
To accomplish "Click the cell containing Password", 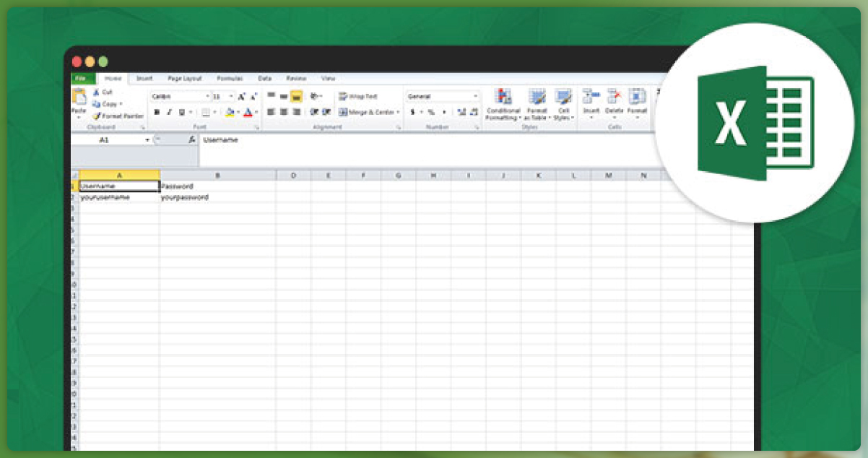I will (217, 186).
